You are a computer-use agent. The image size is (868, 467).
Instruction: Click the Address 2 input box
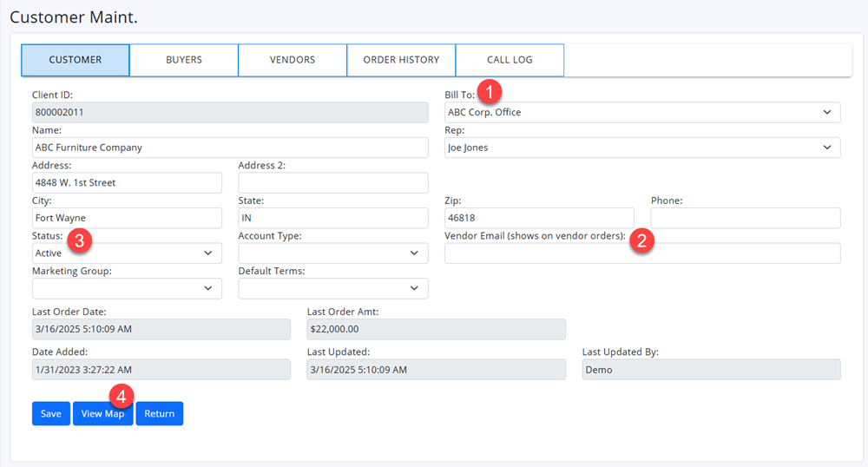click(x=332, y=182)
